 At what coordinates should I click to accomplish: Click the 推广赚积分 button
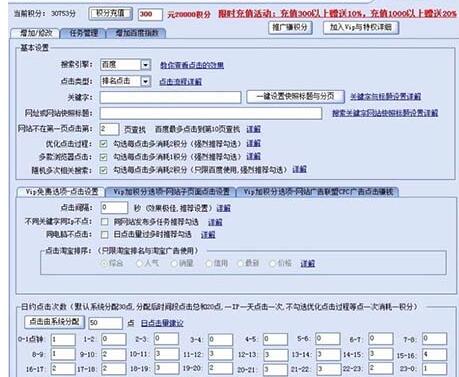(x=290, y=27)
